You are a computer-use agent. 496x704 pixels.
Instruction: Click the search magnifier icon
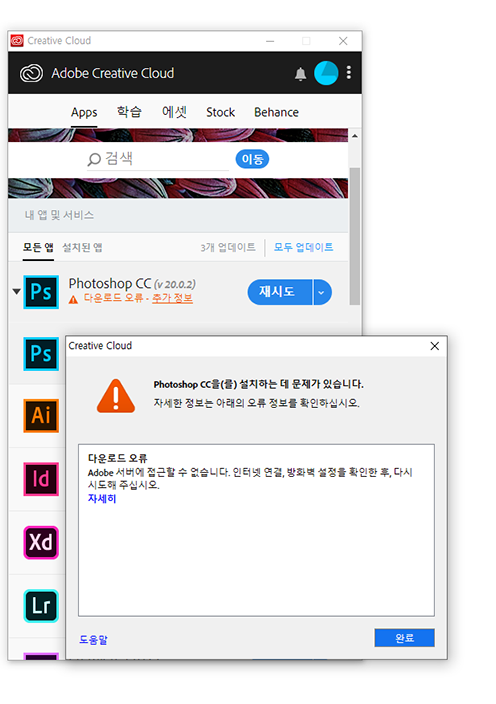[x=94, y=159]
